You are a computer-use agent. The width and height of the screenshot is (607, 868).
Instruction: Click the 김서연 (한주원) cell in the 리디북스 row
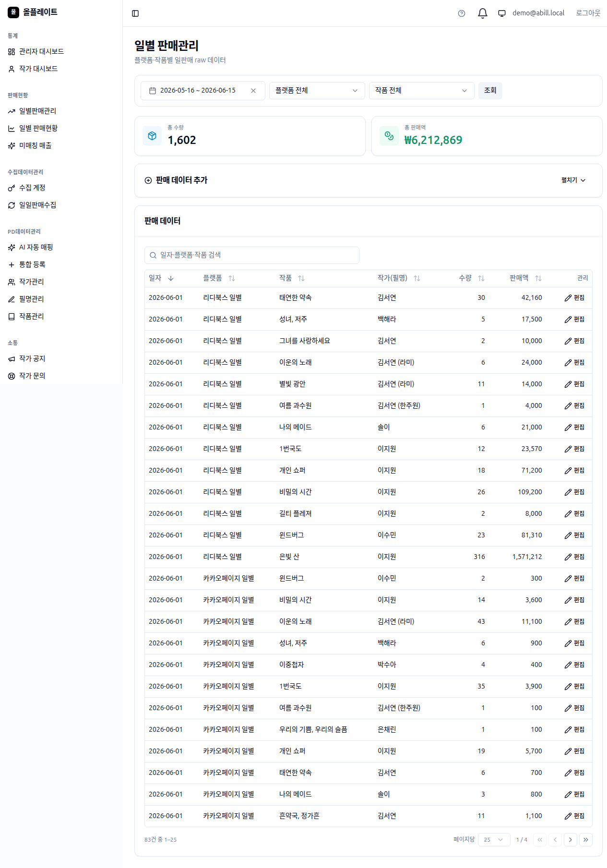point(399,406)
